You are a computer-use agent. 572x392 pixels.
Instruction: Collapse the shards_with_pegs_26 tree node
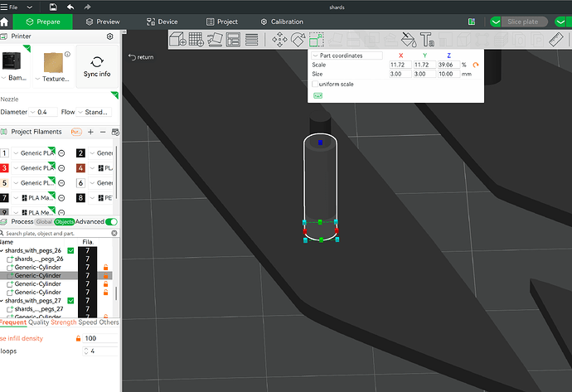coord(2,250)
